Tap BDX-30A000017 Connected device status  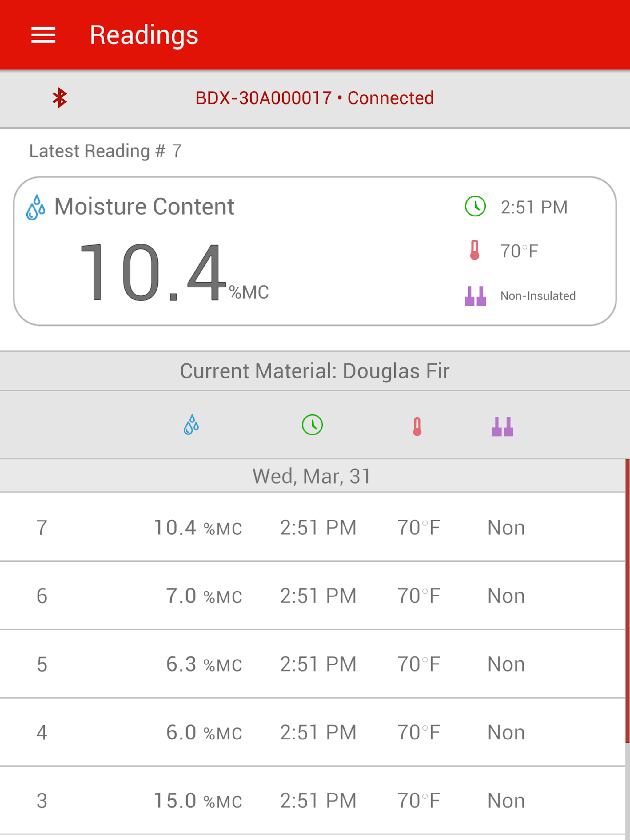pos(315,98)
